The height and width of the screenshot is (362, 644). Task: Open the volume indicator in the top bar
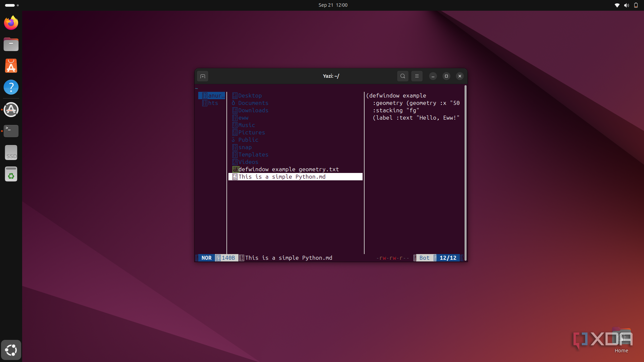(626, 5)
